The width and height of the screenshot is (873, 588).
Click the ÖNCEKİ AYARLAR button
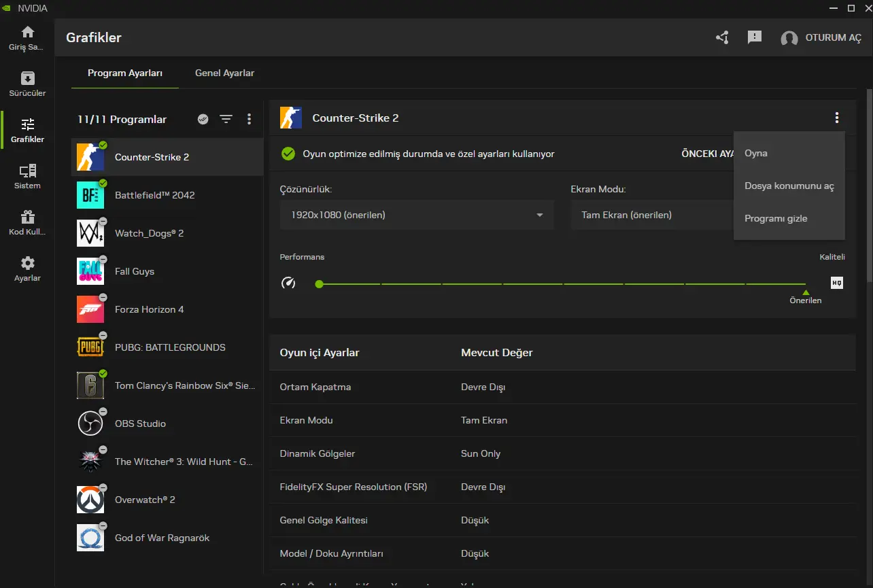pos(708,154)
